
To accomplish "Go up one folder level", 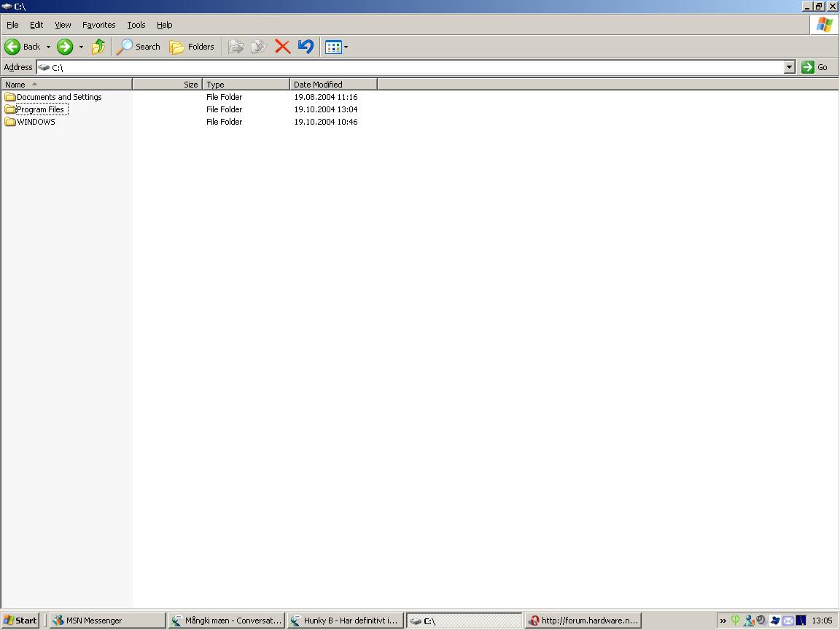I will [98, 47].
